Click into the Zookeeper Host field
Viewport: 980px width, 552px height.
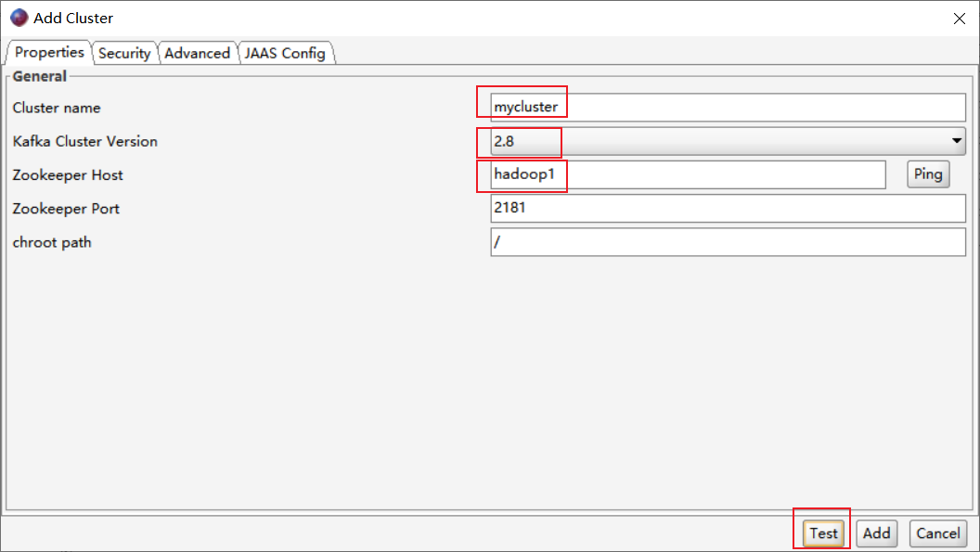[x=687, y=174]
